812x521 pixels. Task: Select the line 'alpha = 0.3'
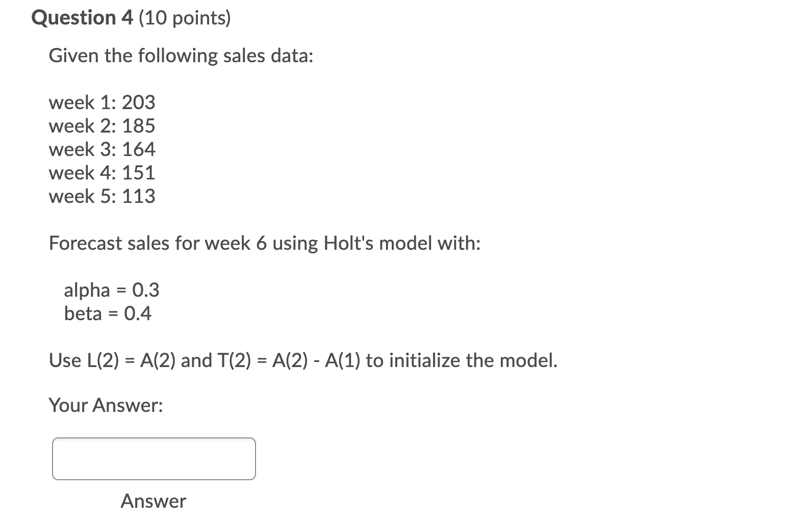[112, 290]
